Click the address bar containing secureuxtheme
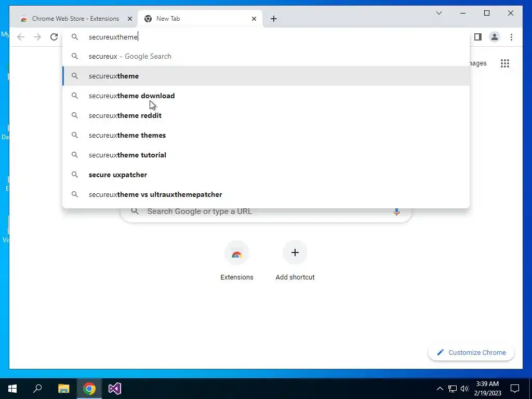Screen dimensions: 532x399 pyautogui.click(x=267, y=37)
